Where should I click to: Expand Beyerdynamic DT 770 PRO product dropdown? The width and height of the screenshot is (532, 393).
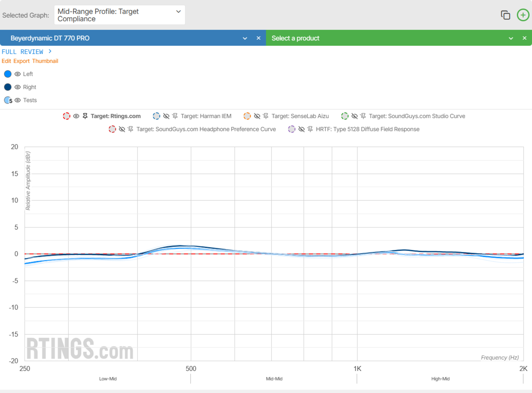pyautogui.click(x=245, y=38)
